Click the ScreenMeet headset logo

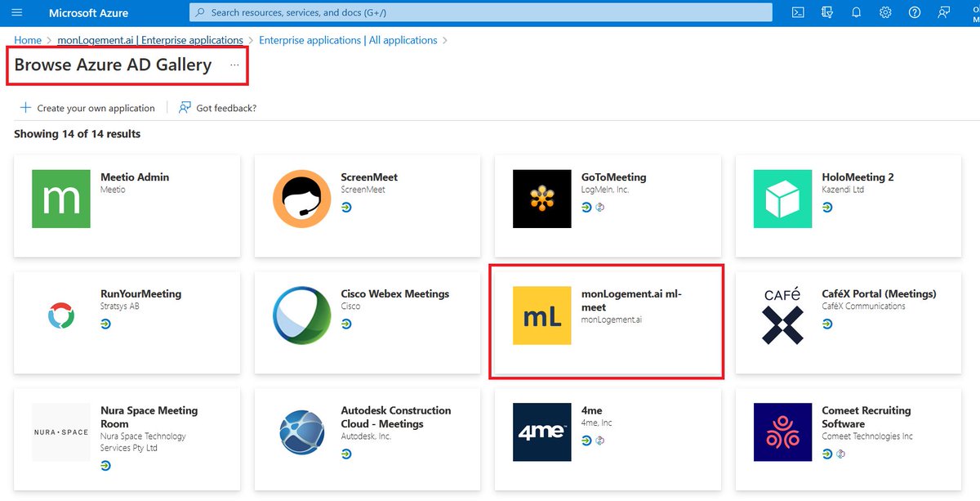pos(301,199)
